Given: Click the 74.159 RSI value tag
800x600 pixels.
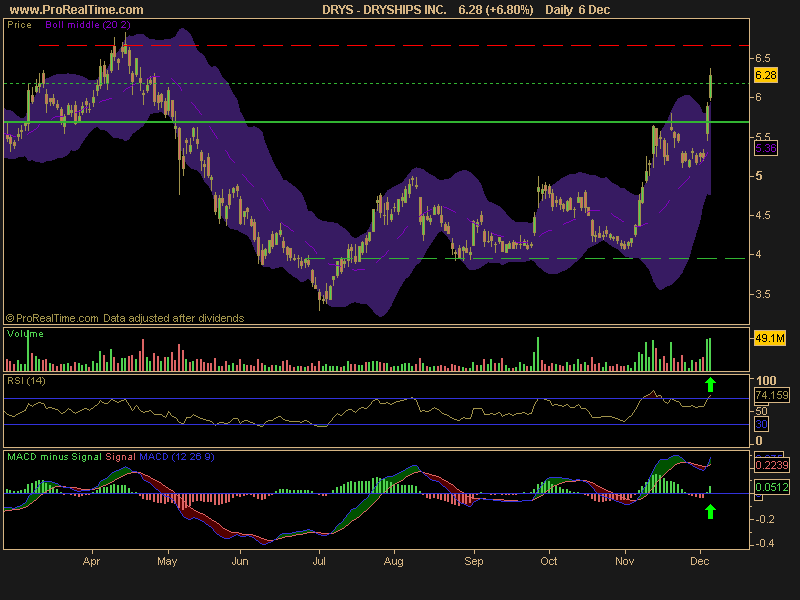Looking at the screenshot, I should [x=771, y=395].
